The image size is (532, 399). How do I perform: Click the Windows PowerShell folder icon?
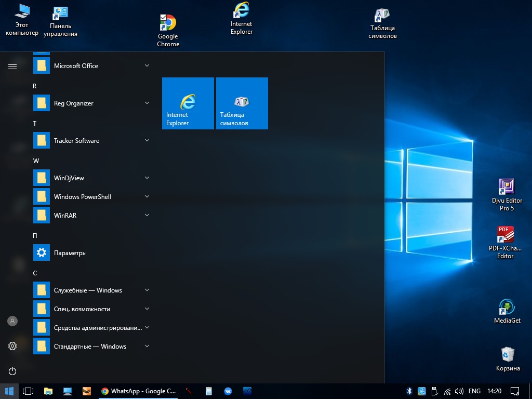click(x=42, y=196)
